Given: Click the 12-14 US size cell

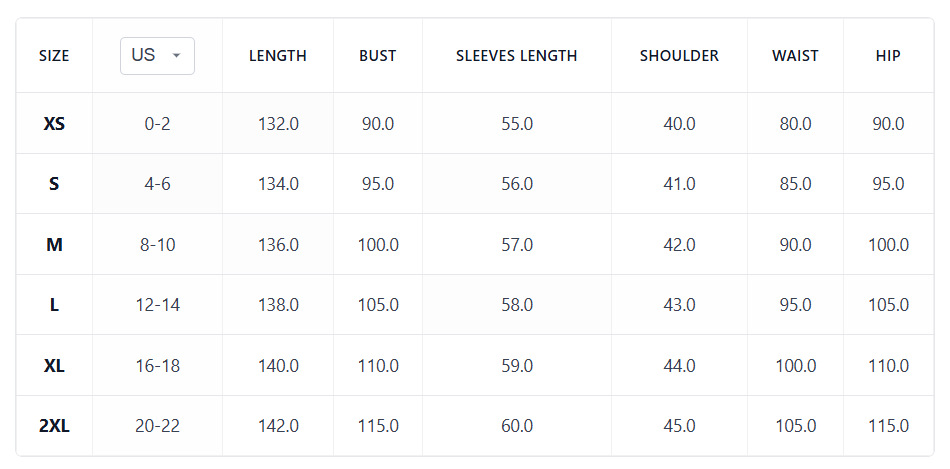Looking at the screenshot, I should pyautogui.click(x=157, y=305).
